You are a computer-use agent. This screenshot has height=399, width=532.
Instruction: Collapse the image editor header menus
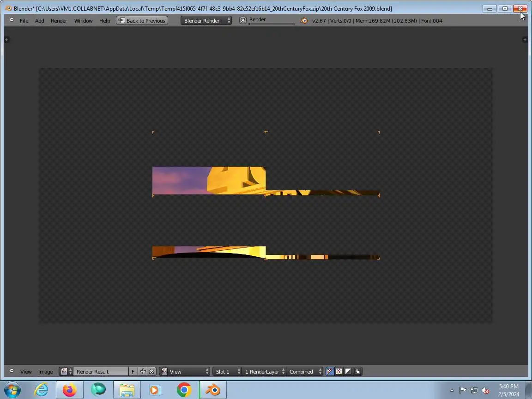pos(12,371)
